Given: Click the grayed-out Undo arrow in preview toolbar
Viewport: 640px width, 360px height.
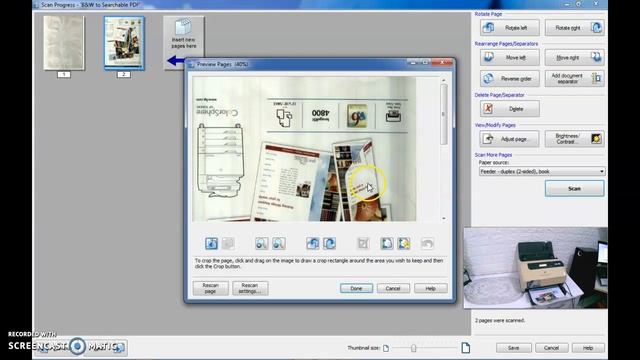Looking at the screenshot, I should click(x=427, y=244).
